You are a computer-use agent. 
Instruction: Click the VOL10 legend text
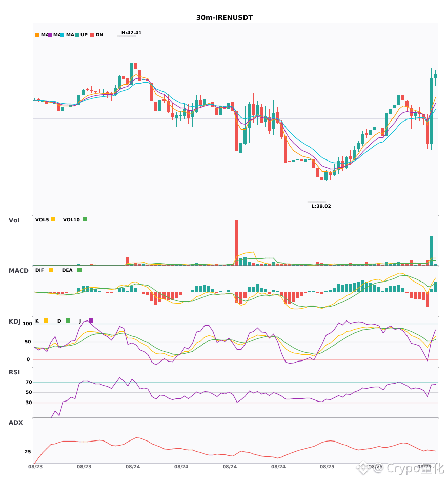click(x=71, y=220)
